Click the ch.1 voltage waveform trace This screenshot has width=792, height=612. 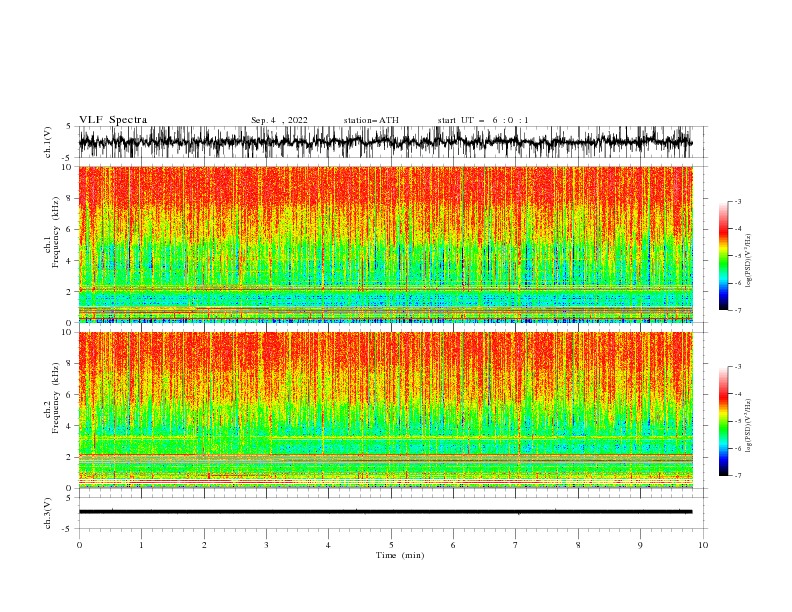pos(385,142)
